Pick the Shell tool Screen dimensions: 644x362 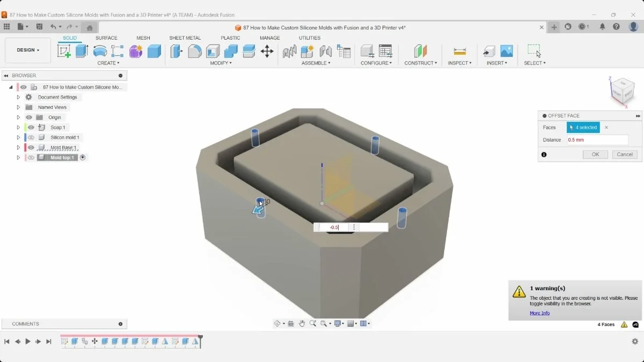pos(213,51)
